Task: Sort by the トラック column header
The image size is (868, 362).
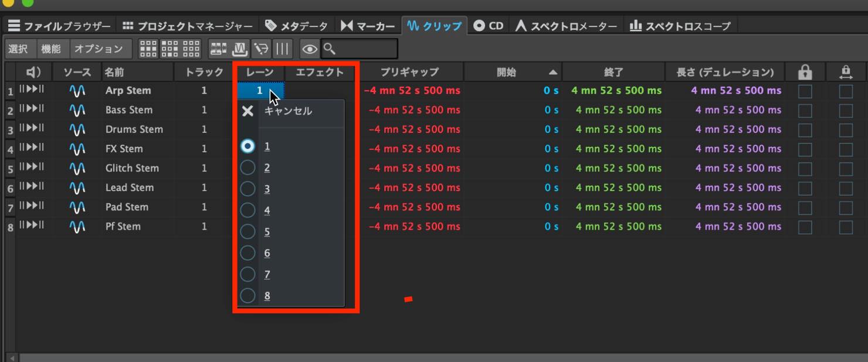Action: (x=204, y=72)
